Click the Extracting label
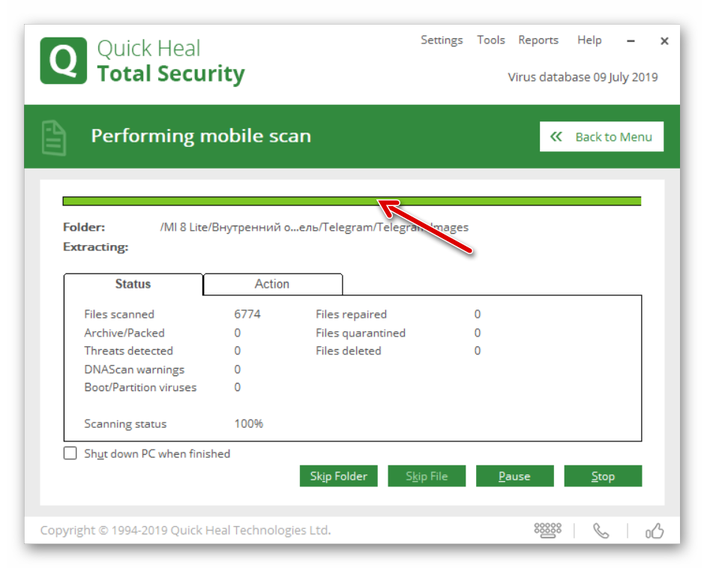 (x=96, y=247)
